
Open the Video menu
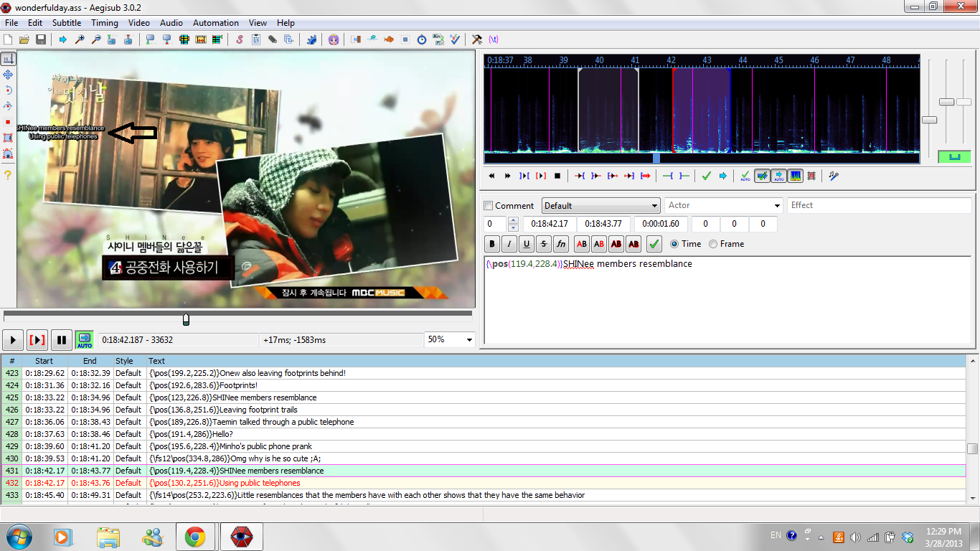139,23
